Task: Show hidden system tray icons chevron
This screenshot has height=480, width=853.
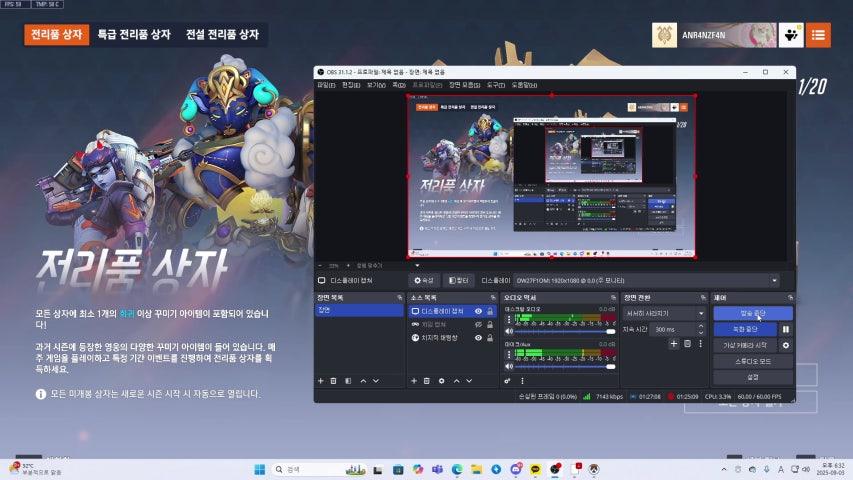Action: pos(724,469)
